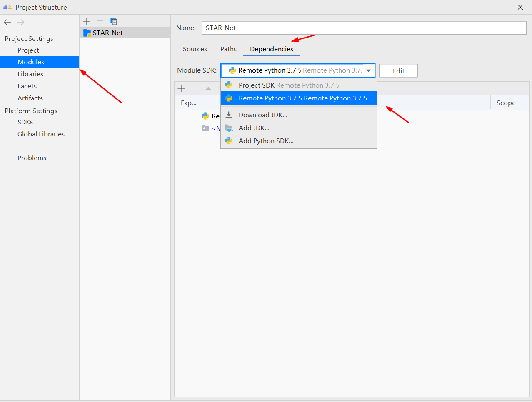
Task: Open the Module SDK dropdown arrow
Action: point(369,70)
